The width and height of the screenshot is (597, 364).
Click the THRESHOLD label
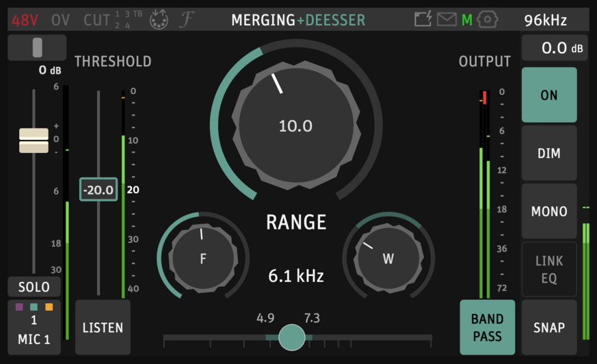(x=113, y=61)
